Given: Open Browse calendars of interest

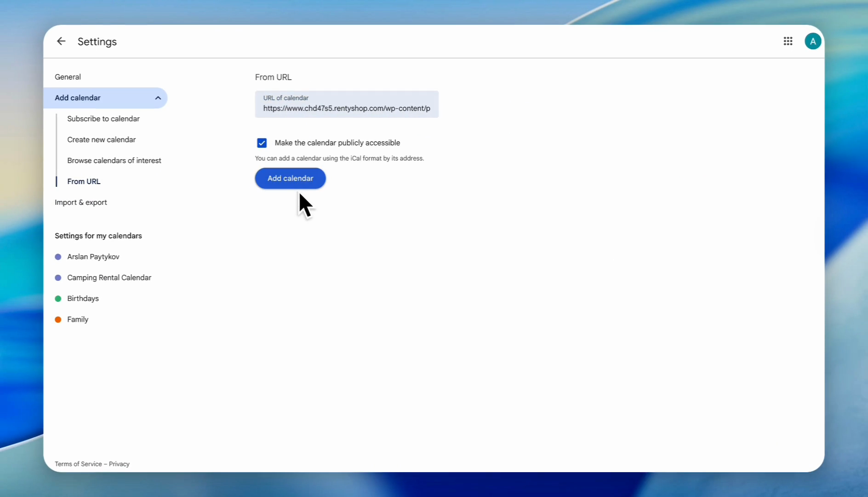Looking at the screenshot, I should (x=114, y=160).
